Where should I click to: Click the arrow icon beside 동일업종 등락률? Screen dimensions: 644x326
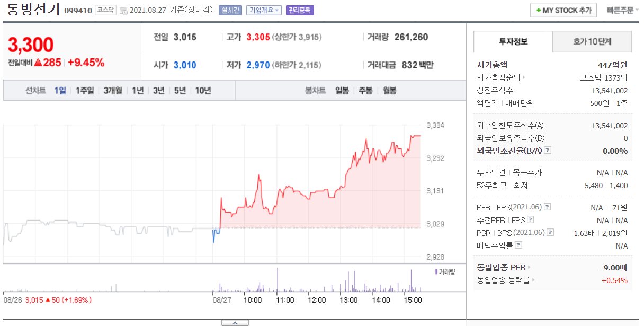(x=533, y=280)
